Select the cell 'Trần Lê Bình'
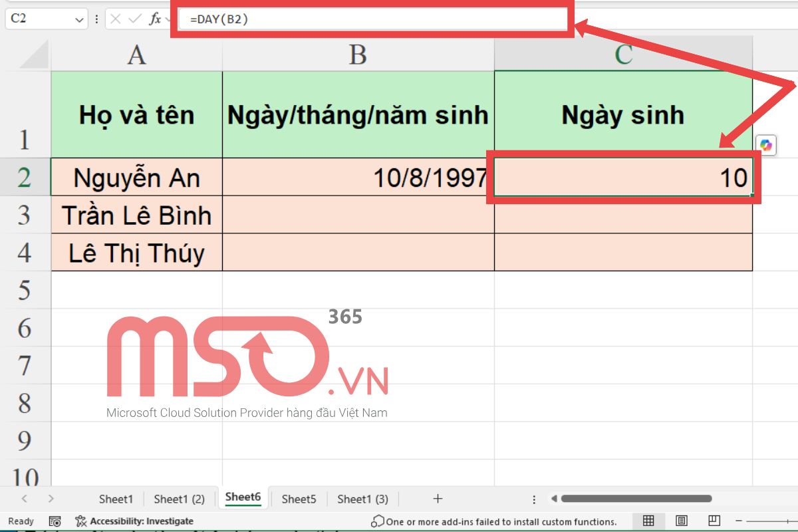 136,215
